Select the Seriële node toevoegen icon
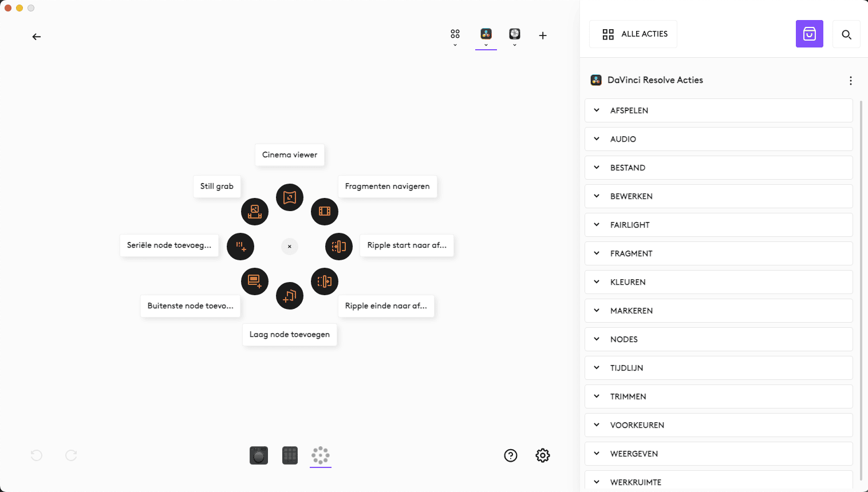The image size is (868, 492). pyautogui.click(x=240, y=247)
